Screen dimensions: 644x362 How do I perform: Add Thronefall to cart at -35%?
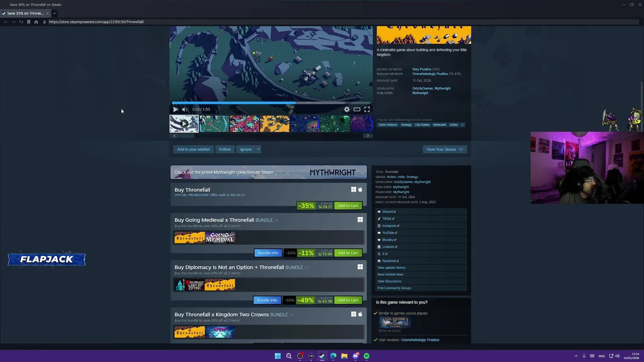348,206
